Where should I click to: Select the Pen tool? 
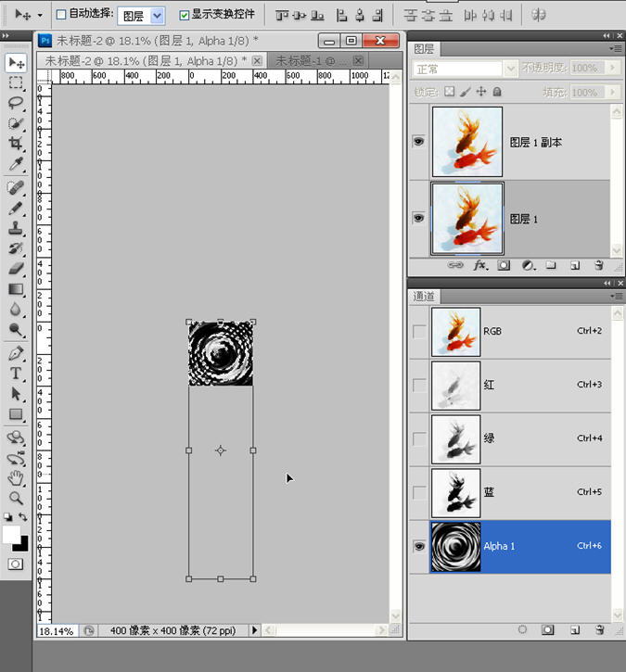pos(16,353)
